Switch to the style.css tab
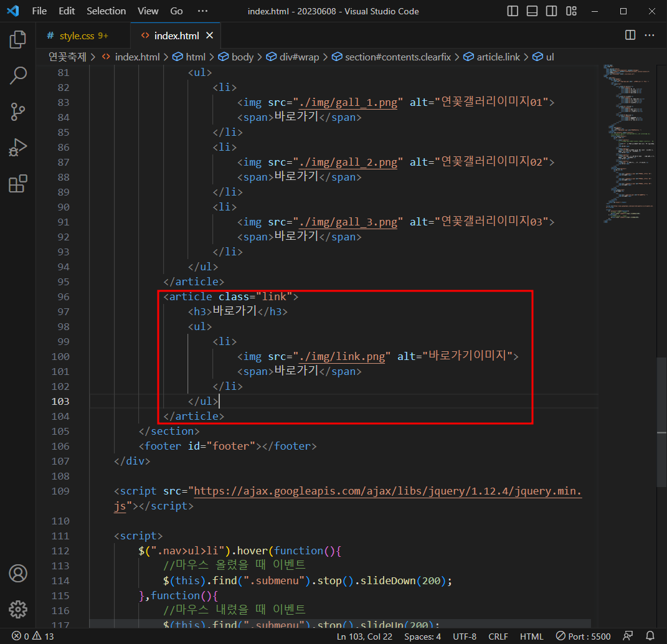667x644 pixels. 83,36
